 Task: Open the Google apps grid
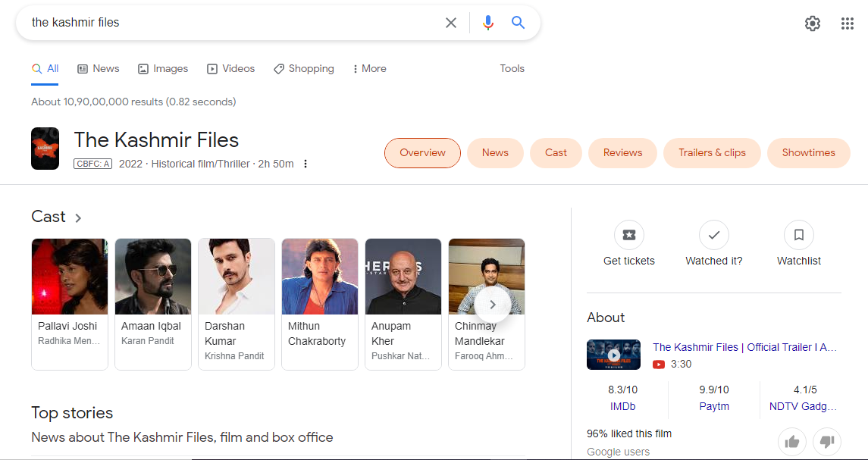coord(848,23)
